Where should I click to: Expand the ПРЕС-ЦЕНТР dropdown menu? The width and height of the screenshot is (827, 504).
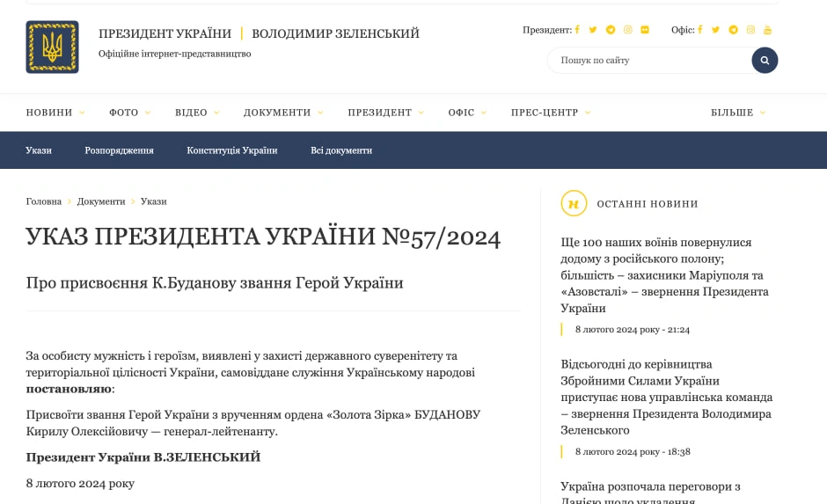click(551, 113)
